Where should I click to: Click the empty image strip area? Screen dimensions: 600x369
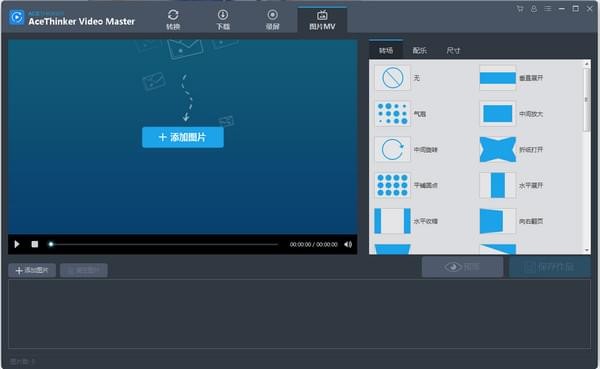tap(300, 314)
